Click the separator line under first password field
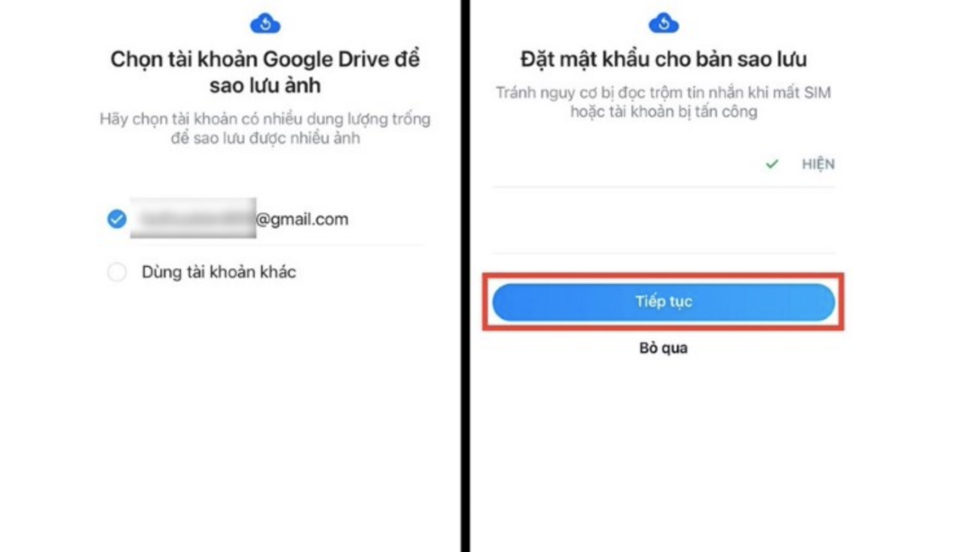The image size is (980, 552). coord(663,187)
